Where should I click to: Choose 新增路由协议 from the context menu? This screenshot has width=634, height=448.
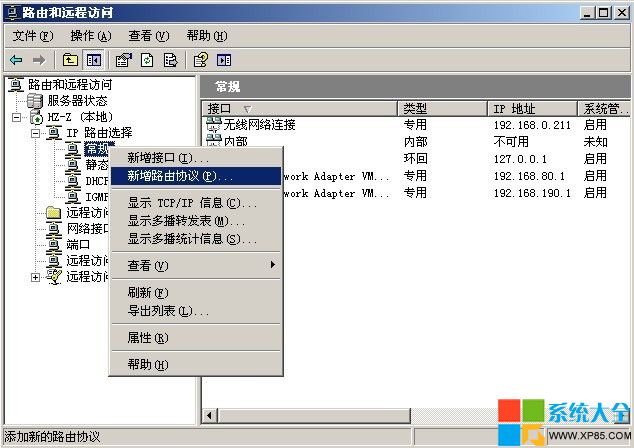[179, 176]
